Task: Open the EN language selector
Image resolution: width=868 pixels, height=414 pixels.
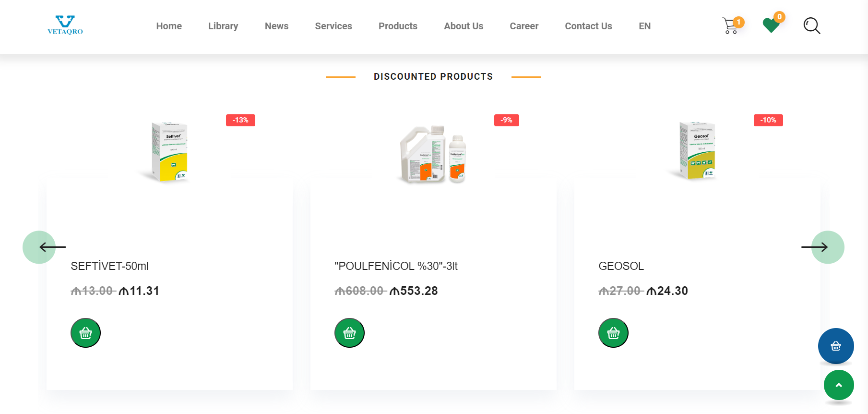Action: tap(644, 26)
